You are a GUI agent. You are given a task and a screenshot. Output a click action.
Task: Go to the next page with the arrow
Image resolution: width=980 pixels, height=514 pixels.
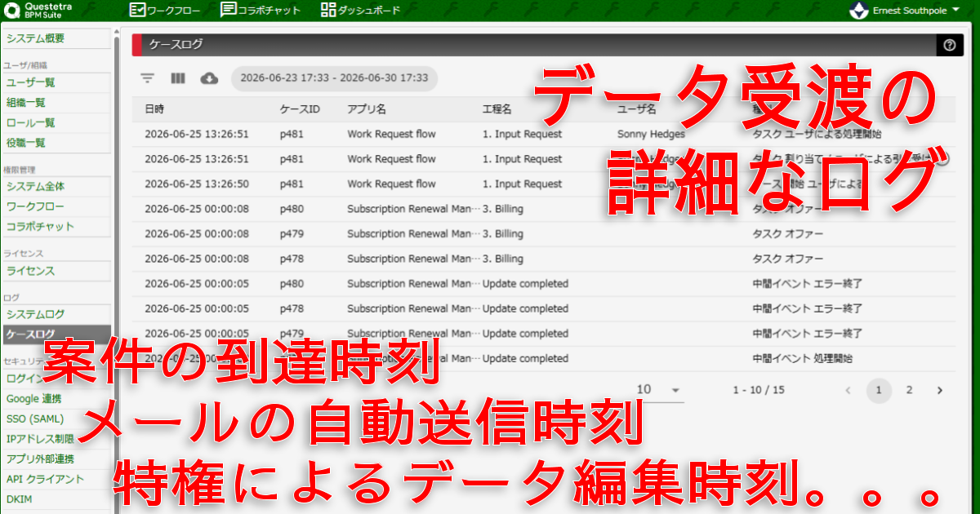click(940, 390)
